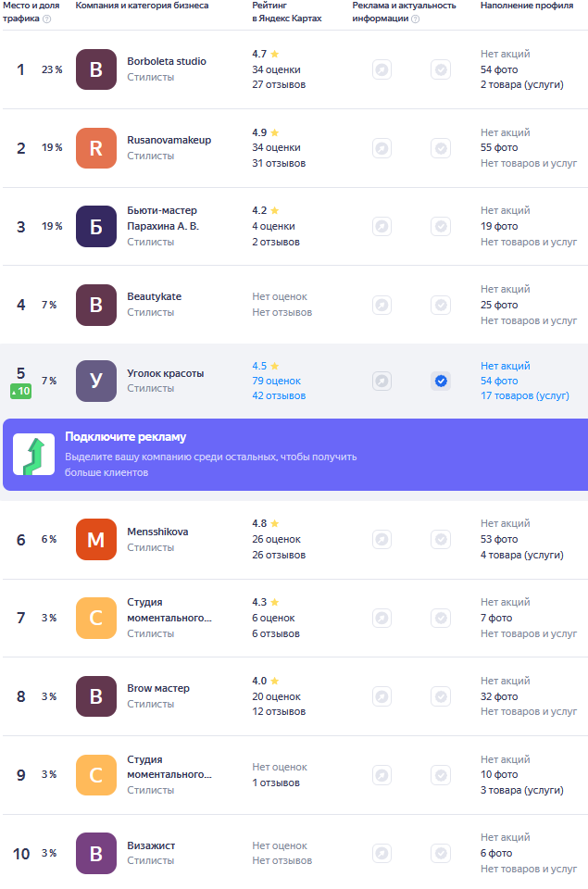588x889 pixels.
Task: Click the green arrow icon in ad banner
Action: point(33,455)
